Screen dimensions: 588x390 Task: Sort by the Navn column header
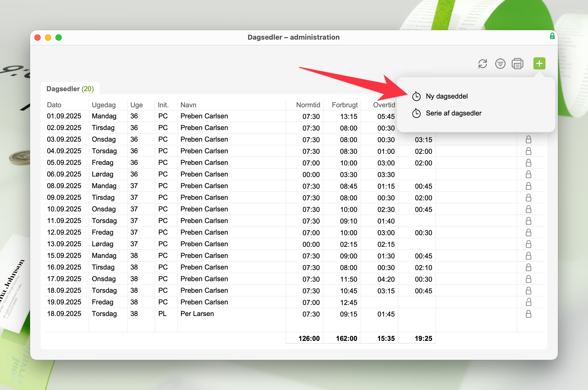coord(188,105)
